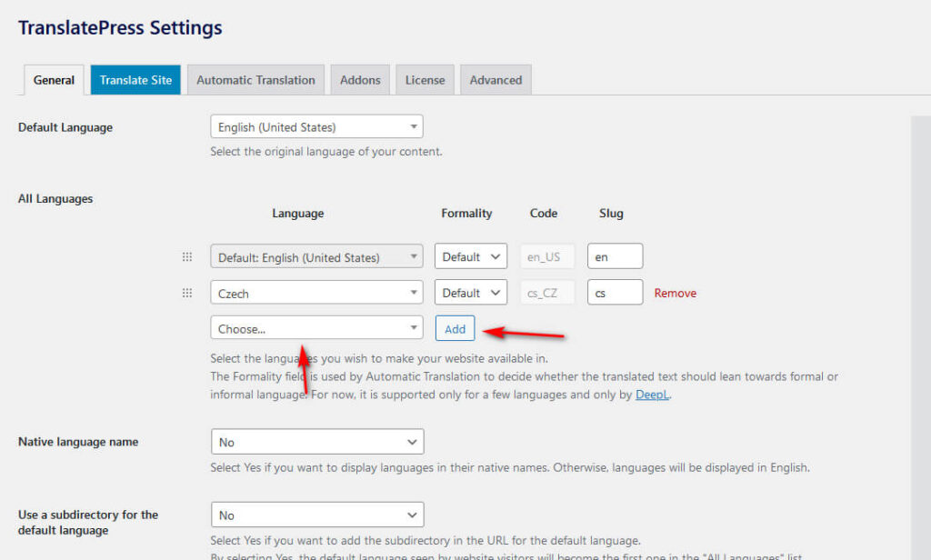Viewport: 931px width, 560px height.
Task: Open the Default Language dropdown
Action: [316, 127]
